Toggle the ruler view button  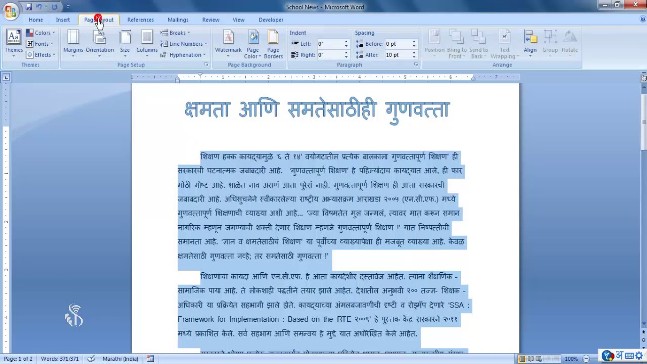pyautogui.click(x=644, y=78)
